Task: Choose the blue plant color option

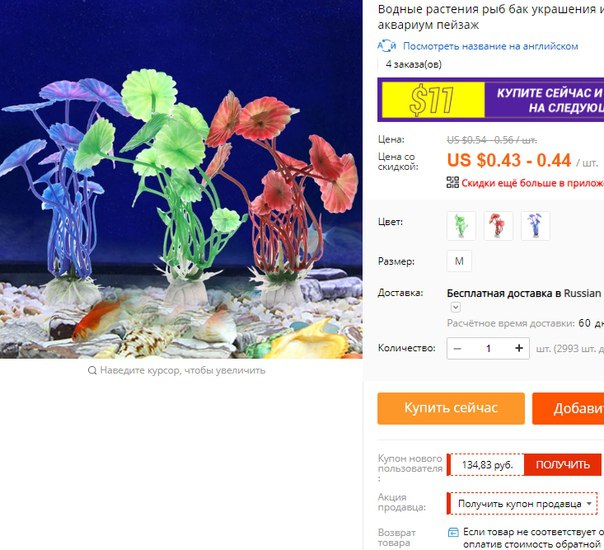Action: (x=535, y=226)
